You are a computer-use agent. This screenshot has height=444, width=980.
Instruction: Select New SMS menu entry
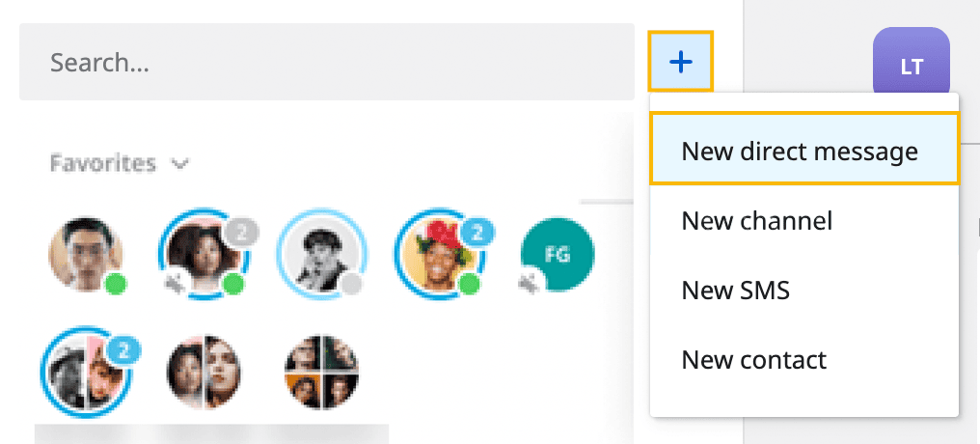(x=735, y=291)
